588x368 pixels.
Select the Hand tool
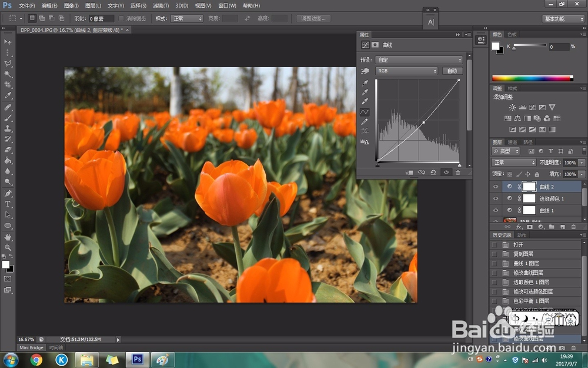(x=8, y=237)
